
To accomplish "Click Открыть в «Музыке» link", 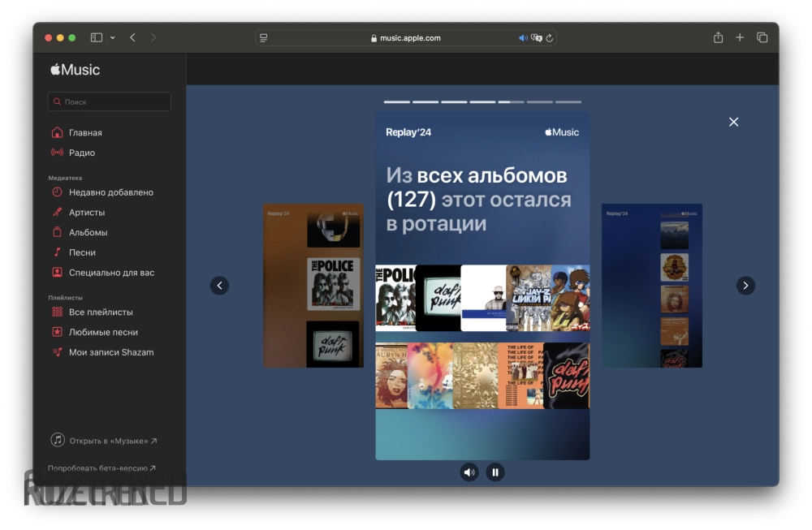I will (109, 441).
